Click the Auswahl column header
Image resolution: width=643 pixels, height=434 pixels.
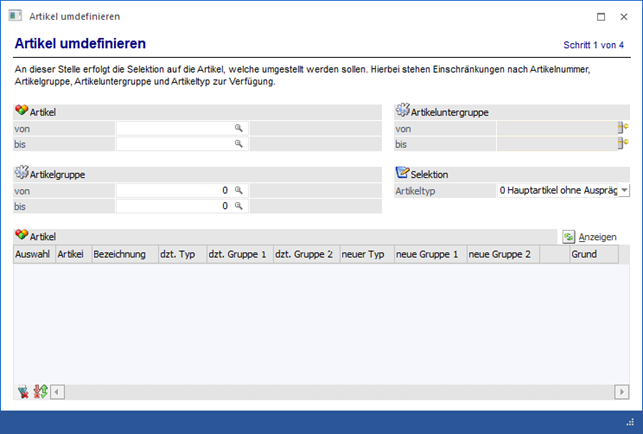pyautogui.click(x=33, y=255)
